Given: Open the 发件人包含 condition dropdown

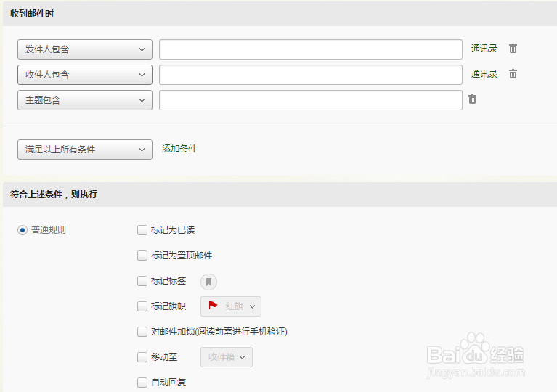Looking at the screenshot, I should [x=85, y=49].
